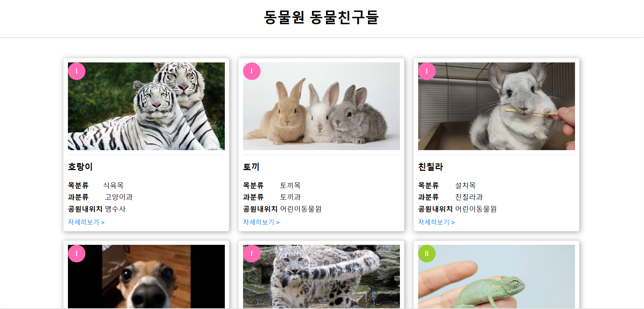Click the pink badge on dog photo card
This screenshot has width=644, height=309.
point(77,254)
